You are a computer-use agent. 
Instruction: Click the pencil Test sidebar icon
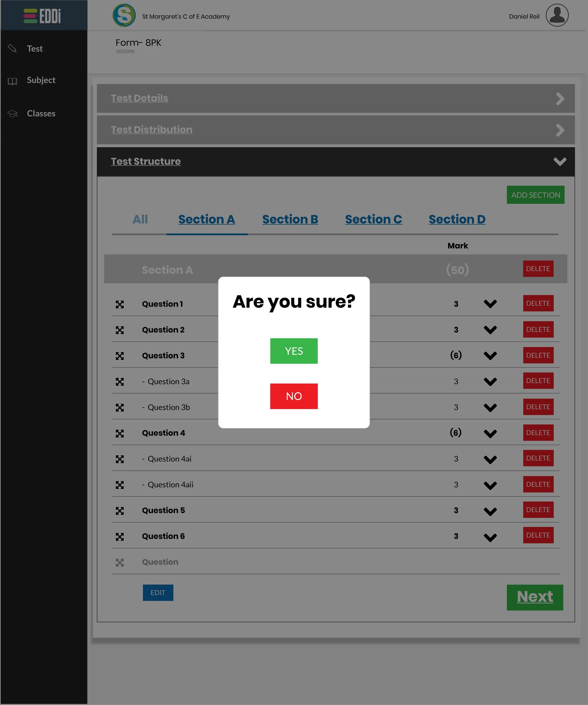12,48
